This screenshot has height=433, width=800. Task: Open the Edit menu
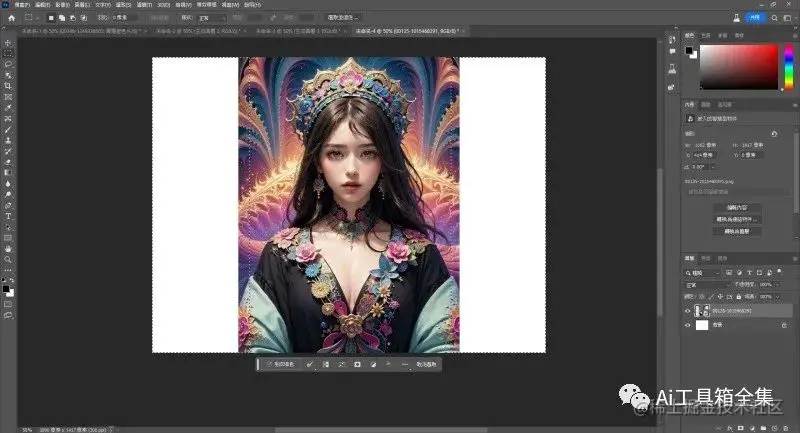click(42, 5)
